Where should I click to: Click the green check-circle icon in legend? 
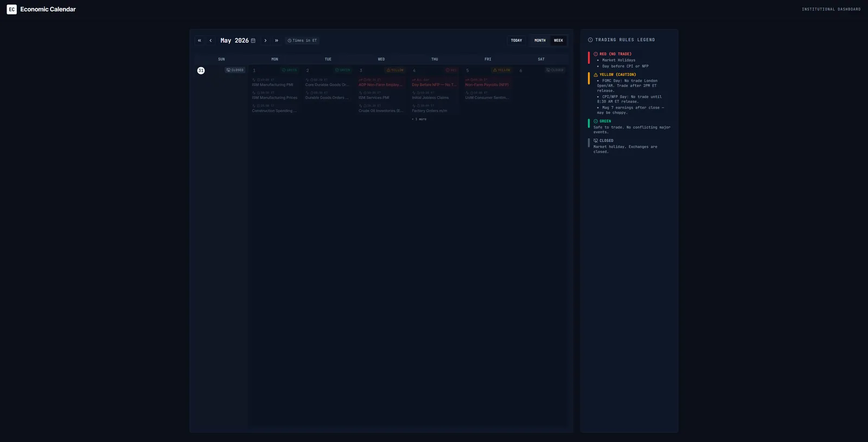[596, 121]
